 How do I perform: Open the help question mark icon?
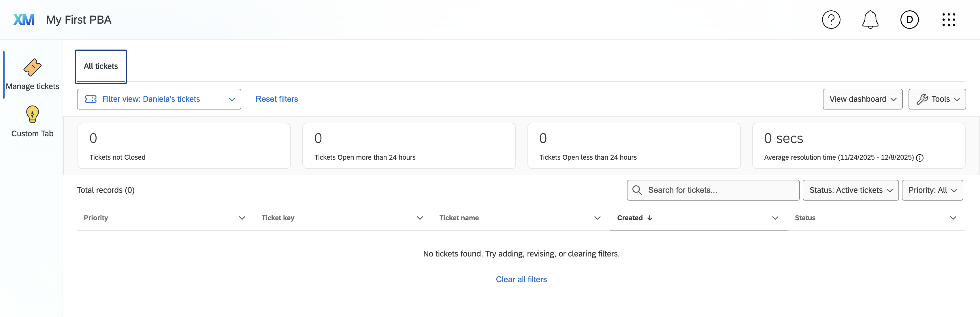click(831, 20)
